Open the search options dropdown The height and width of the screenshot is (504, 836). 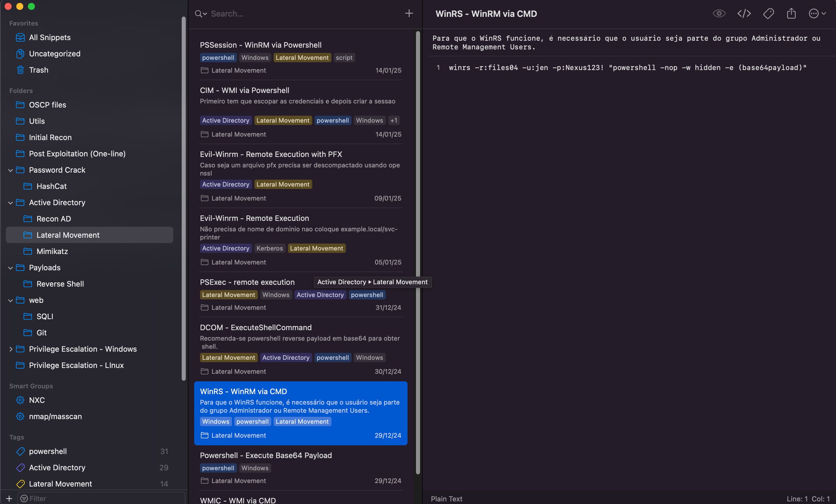(x=201, y=14)
